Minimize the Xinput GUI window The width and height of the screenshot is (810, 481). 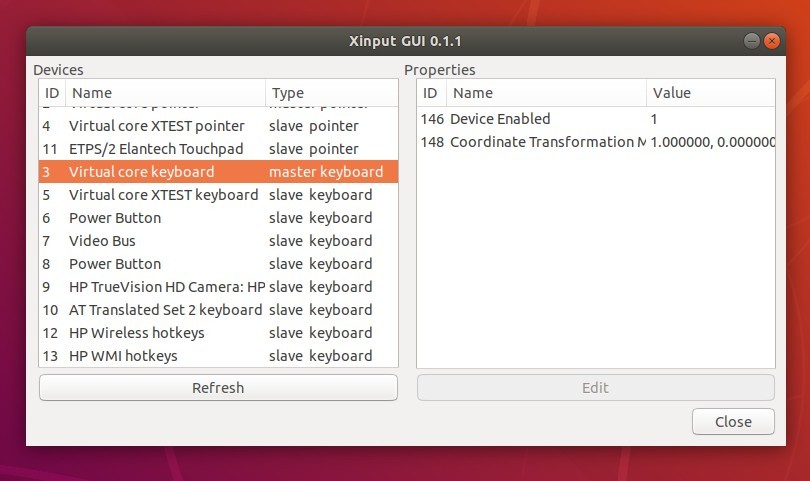tap(752, 41)
